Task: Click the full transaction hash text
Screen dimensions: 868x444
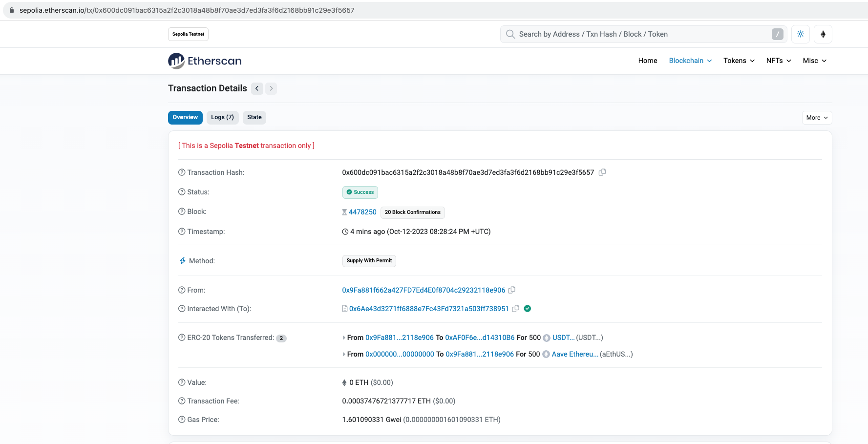Action: click(468, 172)
